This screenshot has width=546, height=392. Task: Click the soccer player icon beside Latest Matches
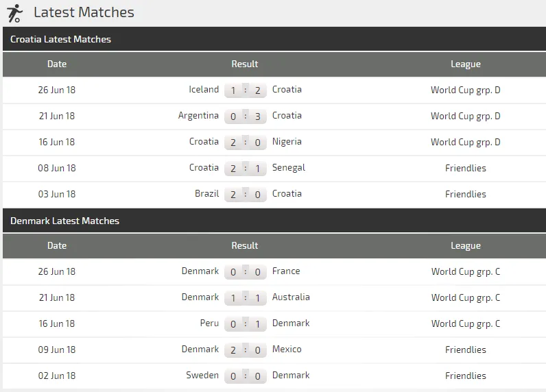[14, 12]
